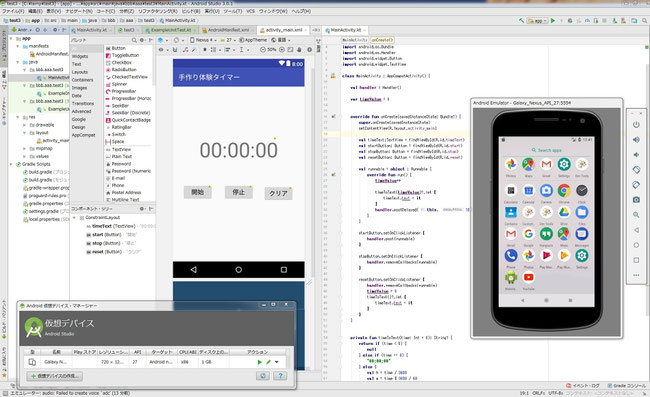Screen dimensions: 650x397
Task: Click the AppTheme theme selector button
Action: tap(253, 40)
